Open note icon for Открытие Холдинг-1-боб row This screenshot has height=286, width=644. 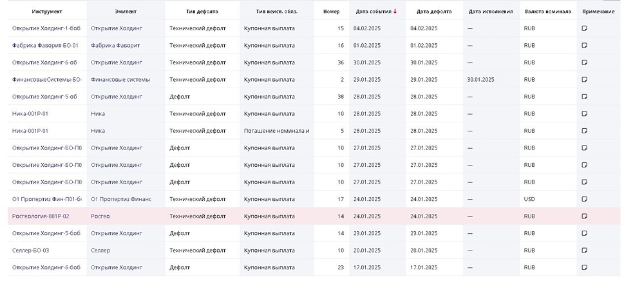584,28
